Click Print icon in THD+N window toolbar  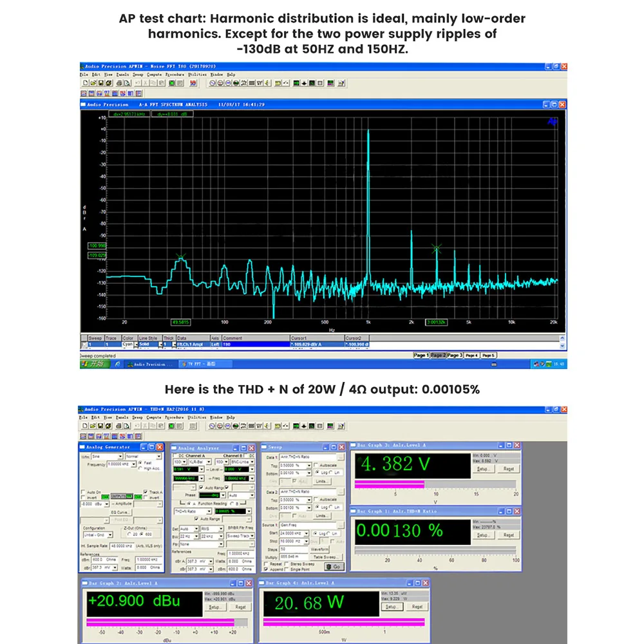click(119, 426)
